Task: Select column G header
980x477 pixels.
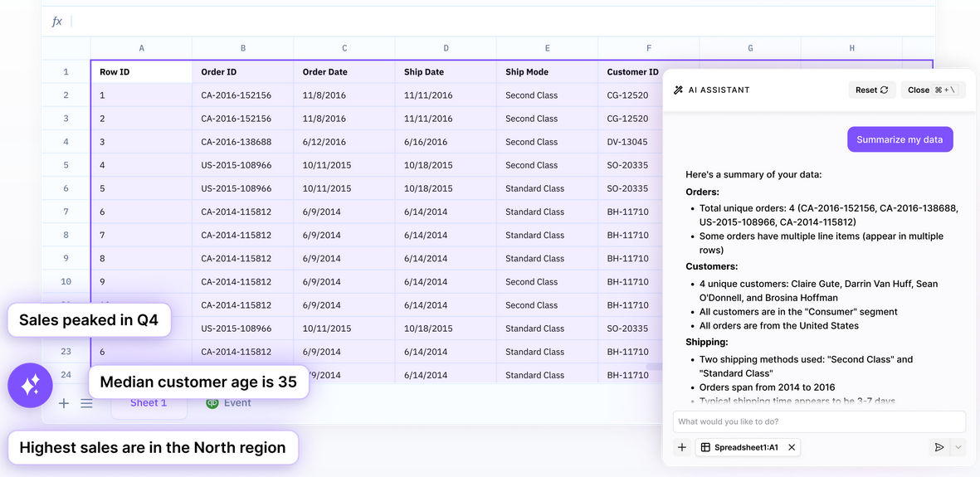Action: pos(750,48)
